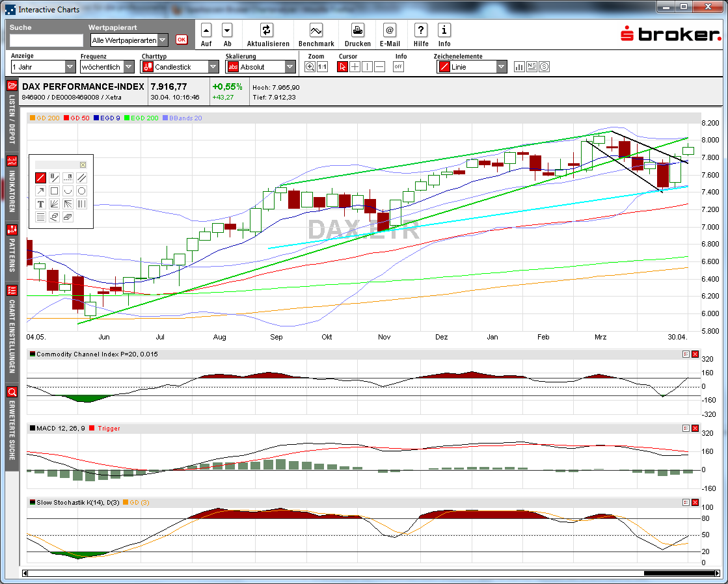Select the Ellipse drawing tool

(81, 191)
